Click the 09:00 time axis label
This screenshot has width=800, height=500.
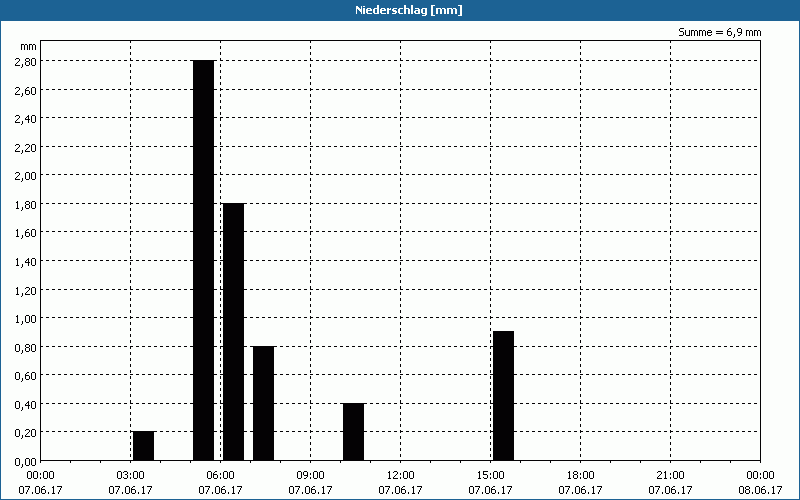click(x=310, y=476)
